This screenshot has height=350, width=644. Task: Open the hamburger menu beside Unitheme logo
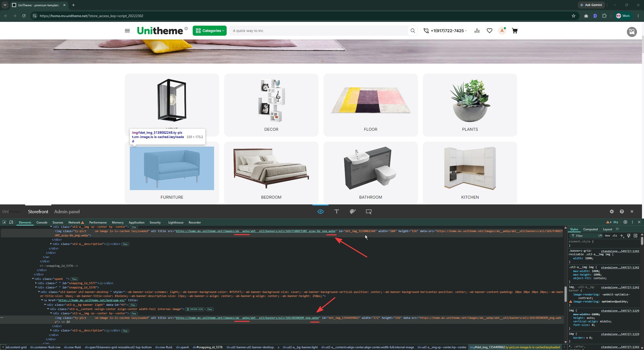point(127,31)
